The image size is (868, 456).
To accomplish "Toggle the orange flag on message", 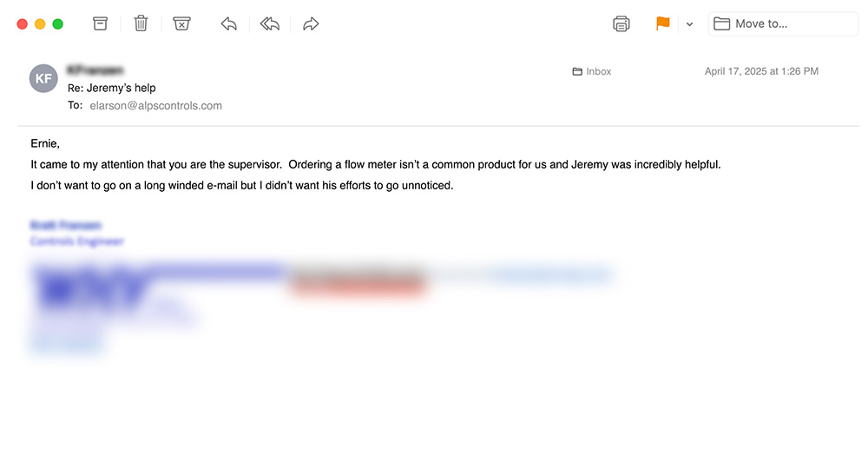I will [663, 24].
